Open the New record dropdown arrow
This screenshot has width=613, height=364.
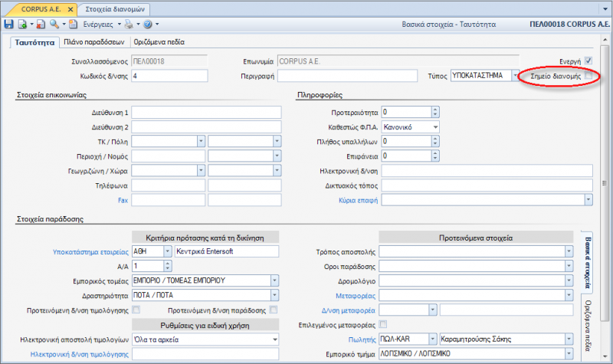[31, 25]
